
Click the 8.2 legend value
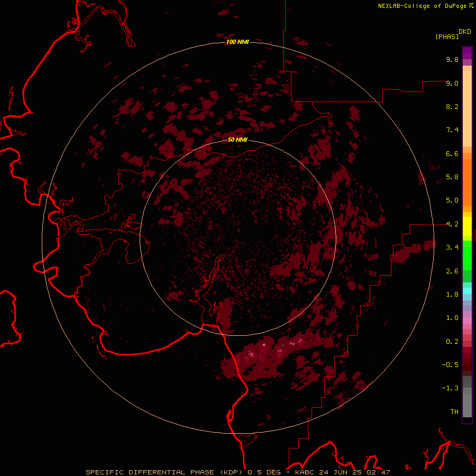(x=452, y=106)
